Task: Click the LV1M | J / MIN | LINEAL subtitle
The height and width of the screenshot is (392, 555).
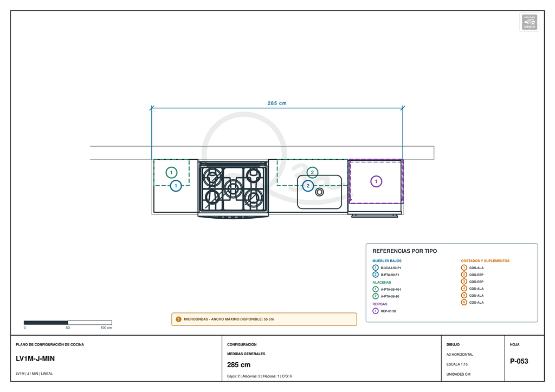Action: tap(34, 374)
